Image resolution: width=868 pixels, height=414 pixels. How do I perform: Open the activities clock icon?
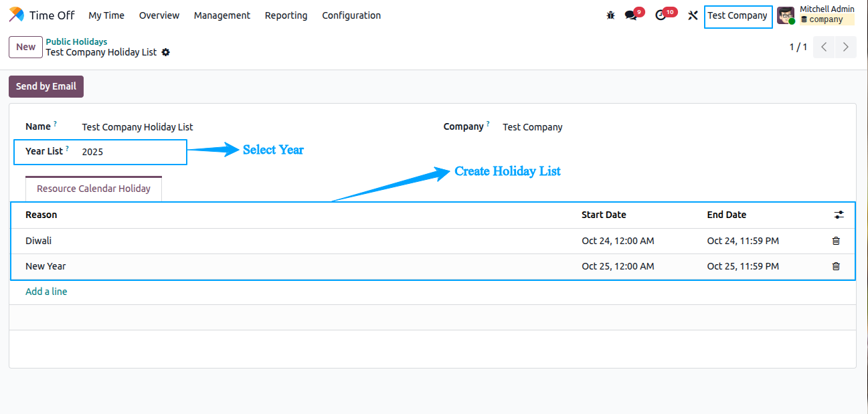(x=661, y=15)
